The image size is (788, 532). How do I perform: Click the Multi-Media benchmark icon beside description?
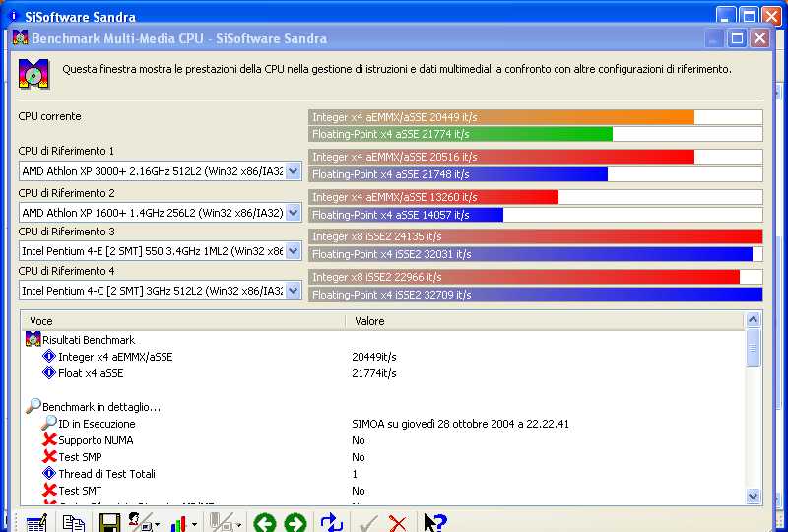(x=34, y=74)
